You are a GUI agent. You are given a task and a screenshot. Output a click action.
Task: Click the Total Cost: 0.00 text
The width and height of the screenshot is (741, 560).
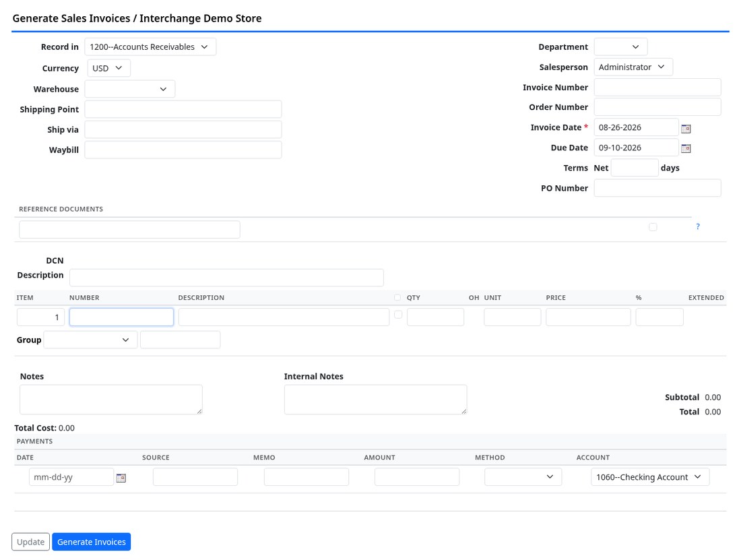click(x=44, y=428)
